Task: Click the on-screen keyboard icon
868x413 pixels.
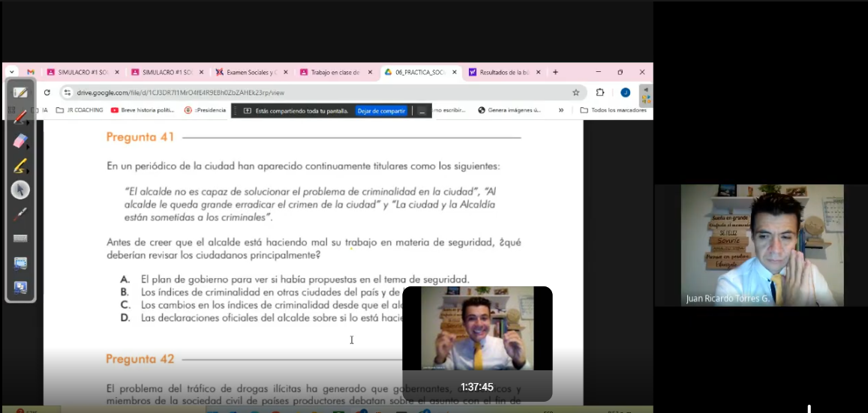Action: (20, 238)
